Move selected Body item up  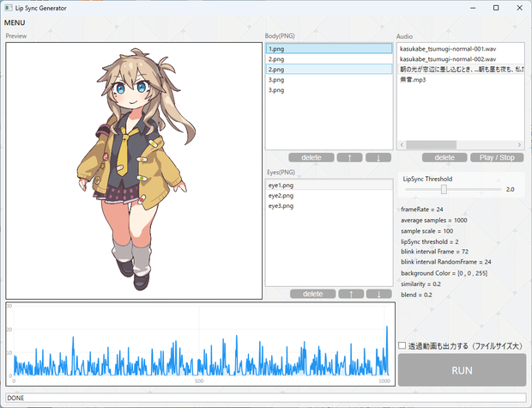tap(349, 158)
